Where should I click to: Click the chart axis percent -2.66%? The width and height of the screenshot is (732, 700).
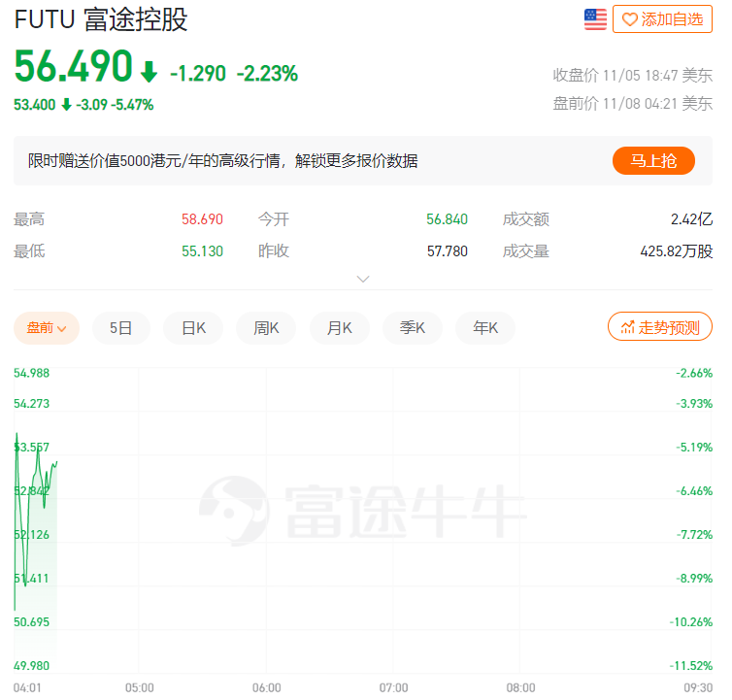click(x=694, y=373)
